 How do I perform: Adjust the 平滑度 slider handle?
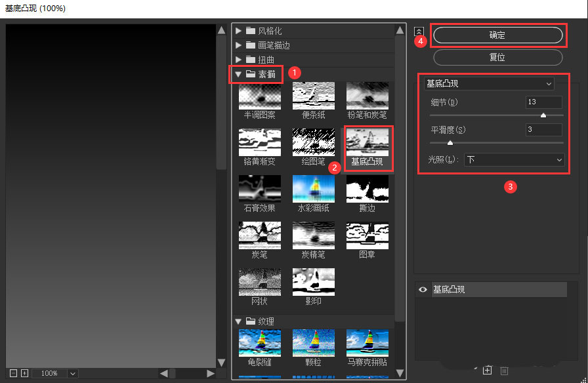(x=450, y=143)
